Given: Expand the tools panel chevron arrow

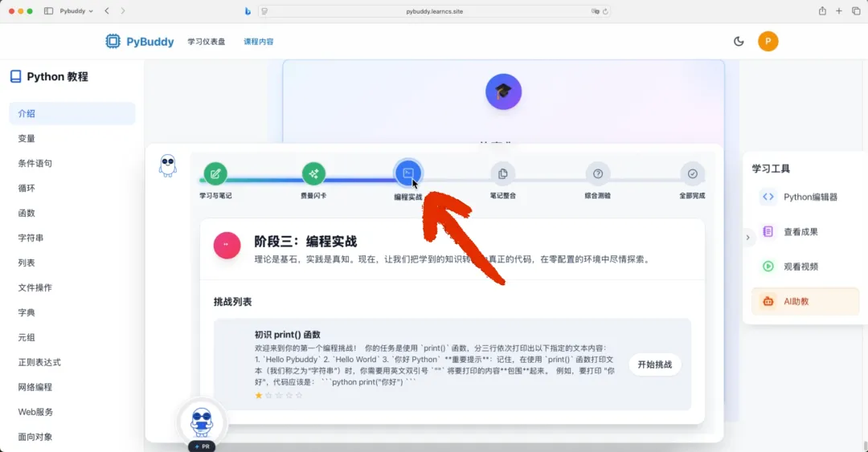Looking at the screenshot, I should [x=748, y=238].
